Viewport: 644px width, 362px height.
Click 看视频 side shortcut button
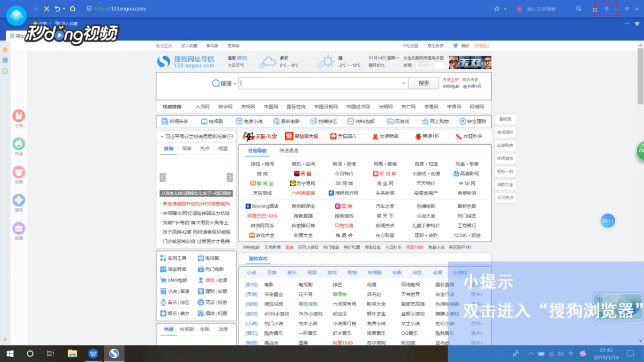(x=505, y=119)
